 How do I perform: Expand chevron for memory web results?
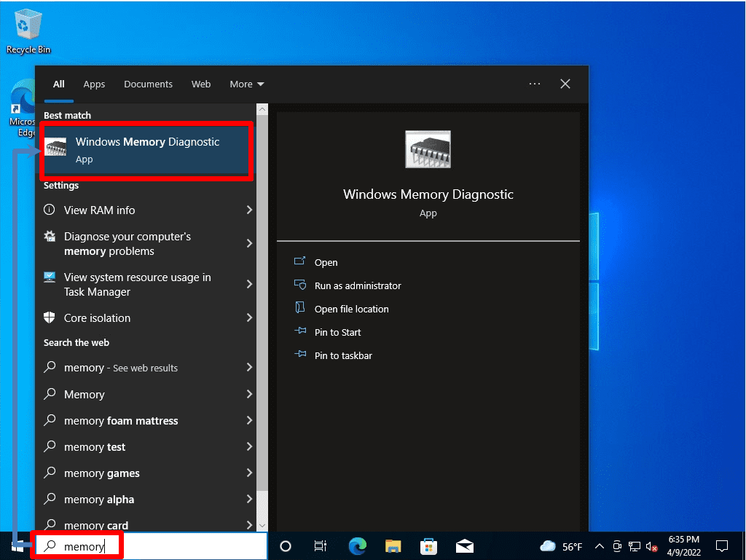point(249,367)
